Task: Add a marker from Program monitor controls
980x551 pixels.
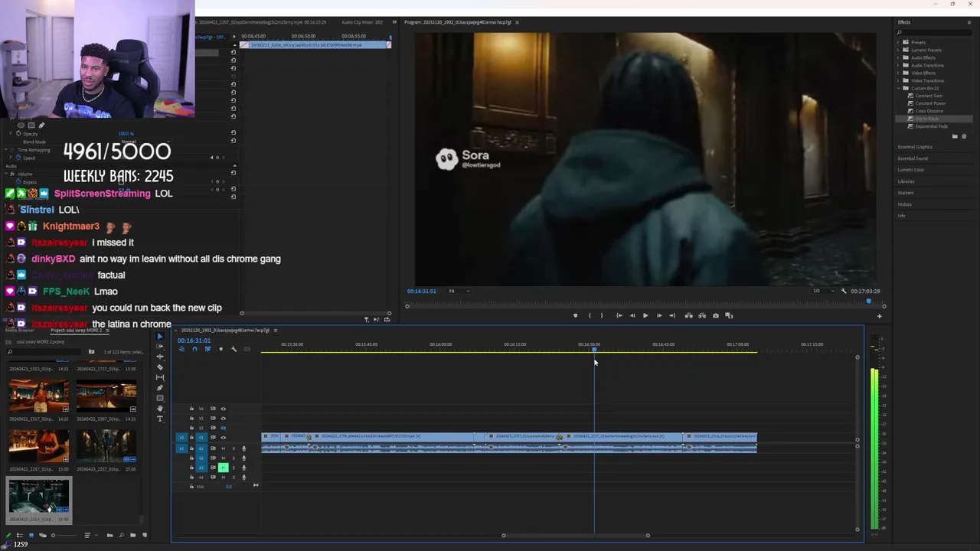Action: click(x=576, y=315)
